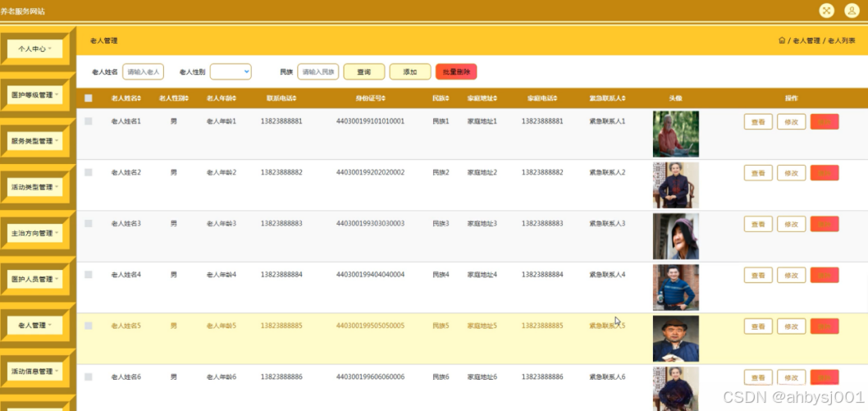Click the red delete button for 老人姓名5
Screen dimensions: 868x411
click(x=825, y=327)
